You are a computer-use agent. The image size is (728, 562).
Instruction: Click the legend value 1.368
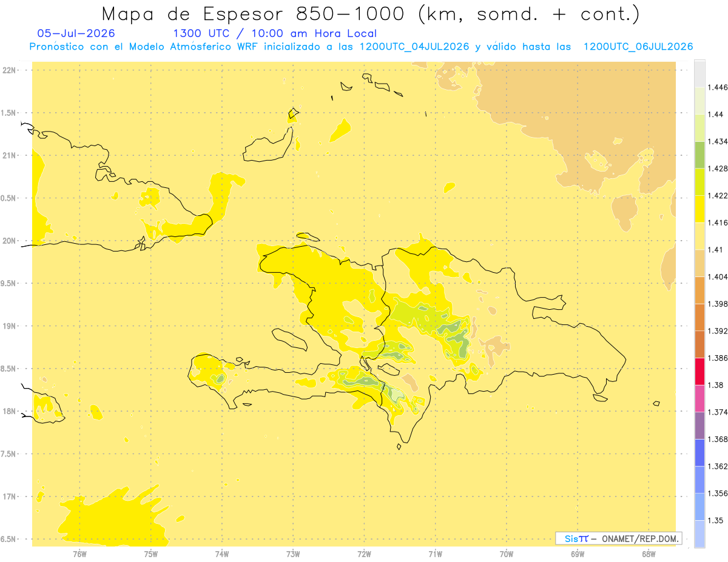pos(718,439)
